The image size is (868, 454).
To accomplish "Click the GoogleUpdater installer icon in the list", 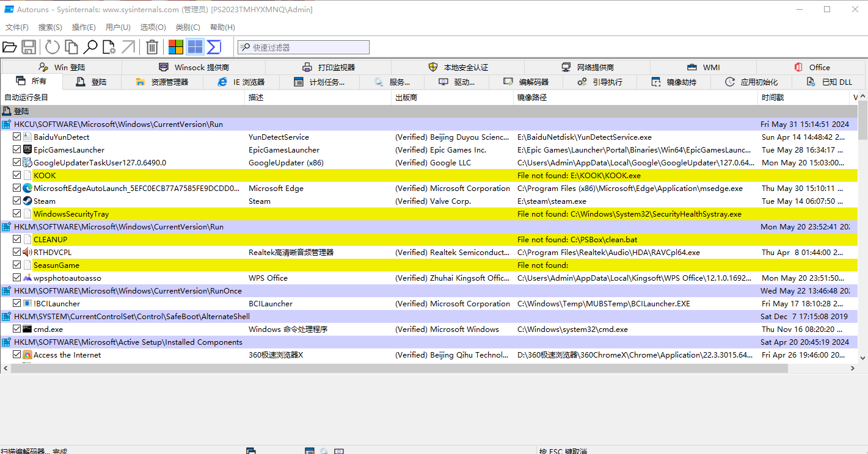I will (x=27, y=162).
